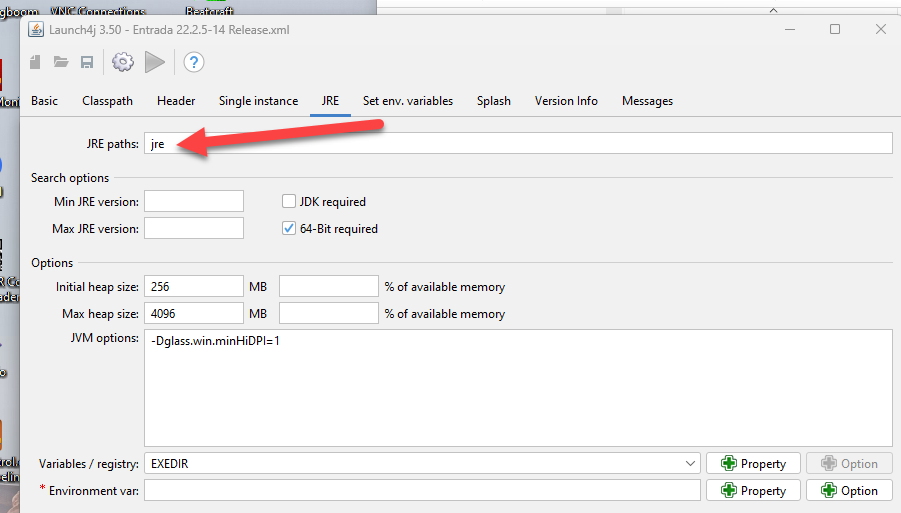Expand the Variables / registry dropdown
This screenshot has height=513, width=901.
point(691,464)
